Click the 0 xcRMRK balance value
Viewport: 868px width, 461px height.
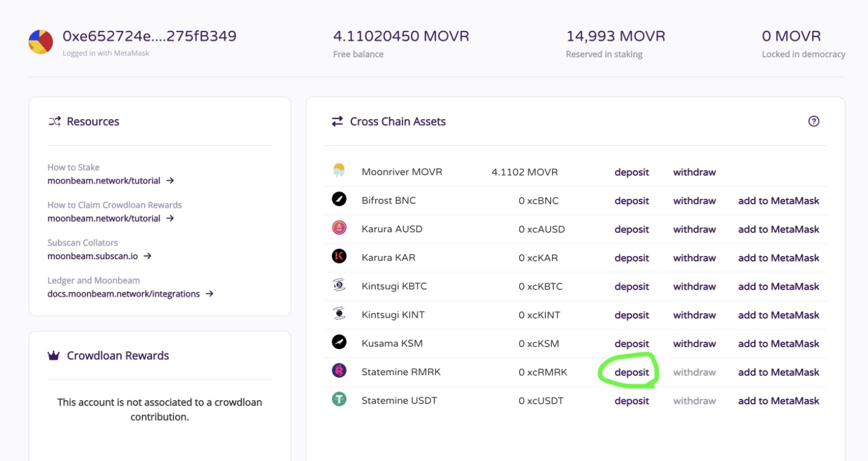(x=543, y=372)
